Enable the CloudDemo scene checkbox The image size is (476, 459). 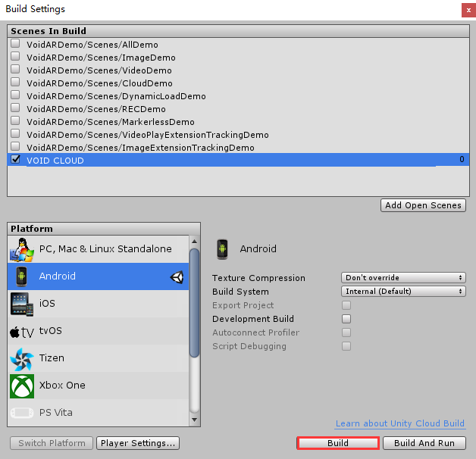point(15,82)
